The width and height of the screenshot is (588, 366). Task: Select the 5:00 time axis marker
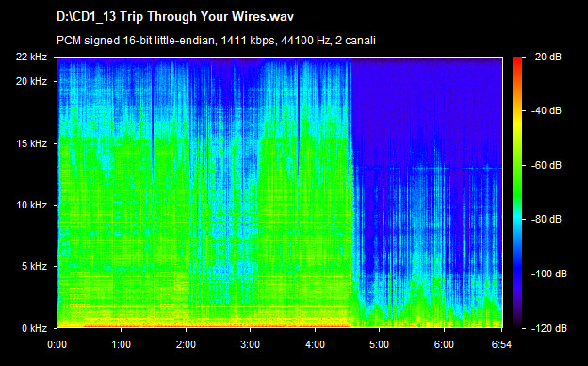379,344
